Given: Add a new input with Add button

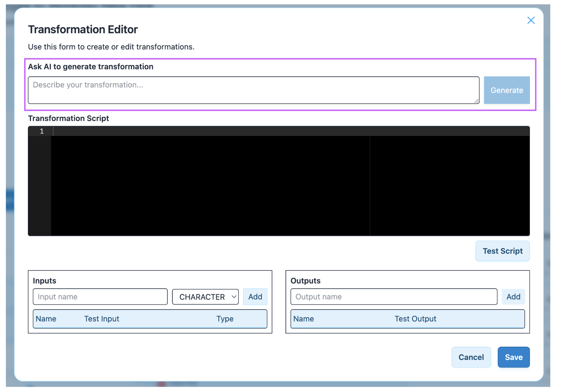Looking at the screenshot, I should pos(255,297).
